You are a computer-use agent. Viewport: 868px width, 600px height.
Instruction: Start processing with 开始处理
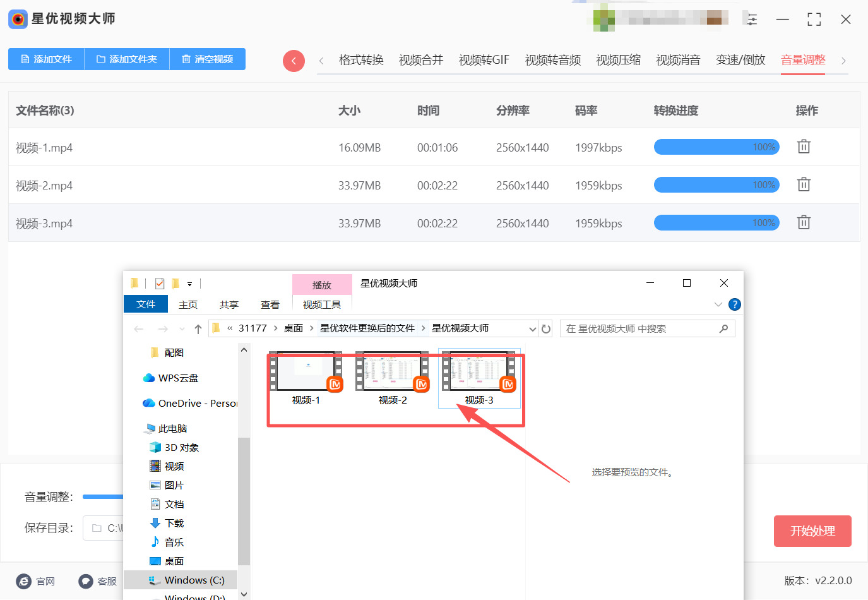pyautogui.click(x=812, y=531)
